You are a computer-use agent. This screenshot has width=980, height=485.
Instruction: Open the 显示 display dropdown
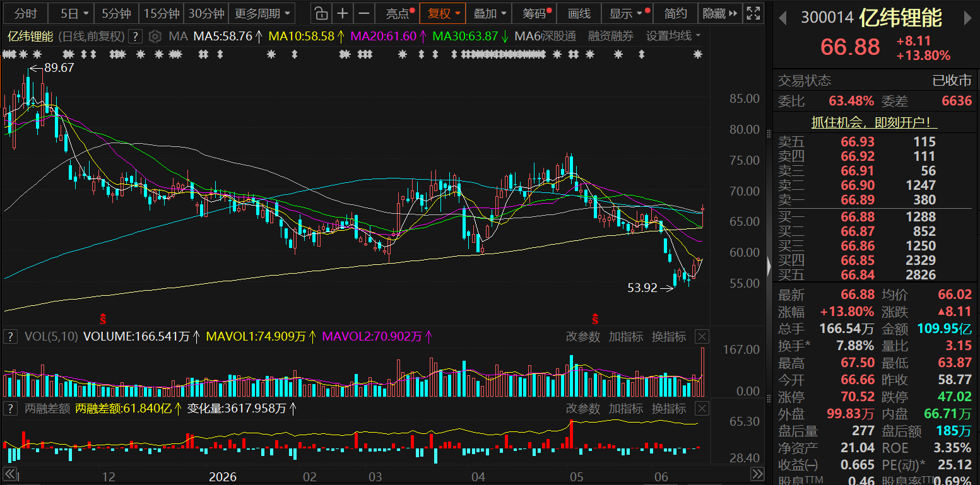click(x=626, y=13)
